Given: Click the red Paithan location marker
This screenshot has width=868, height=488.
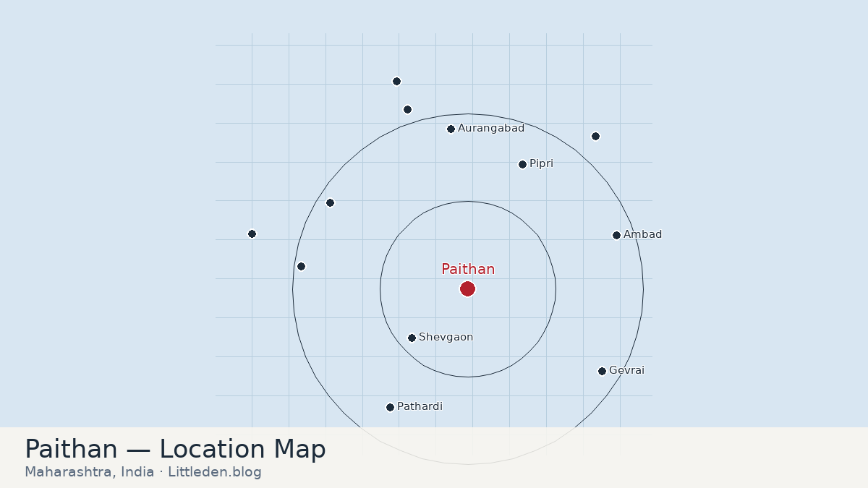Looking at the screenshot, I should pyautogui.click(x=467, y=289).
